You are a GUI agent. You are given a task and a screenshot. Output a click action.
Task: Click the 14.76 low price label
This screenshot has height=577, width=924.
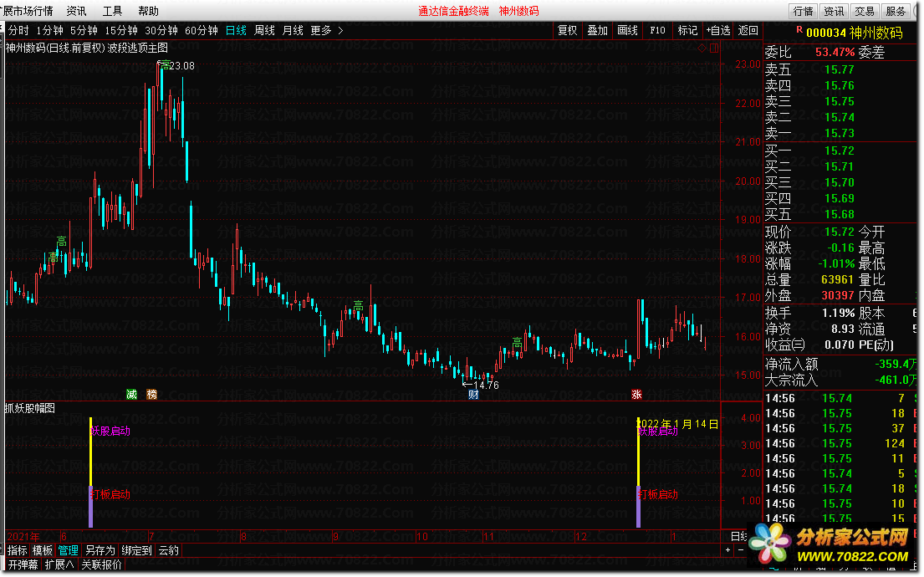point(486,385)
